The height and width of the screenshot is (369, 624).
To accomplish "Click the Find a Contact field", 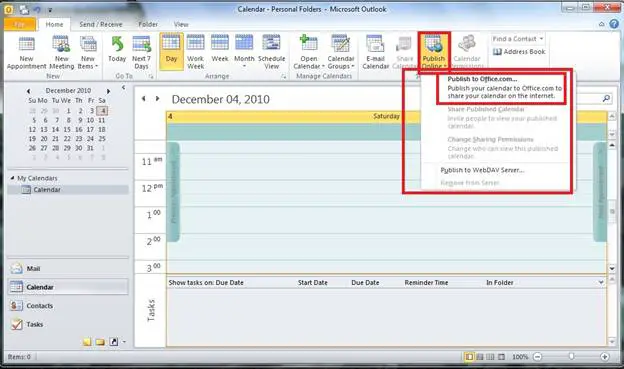I will tap(518, 39).
